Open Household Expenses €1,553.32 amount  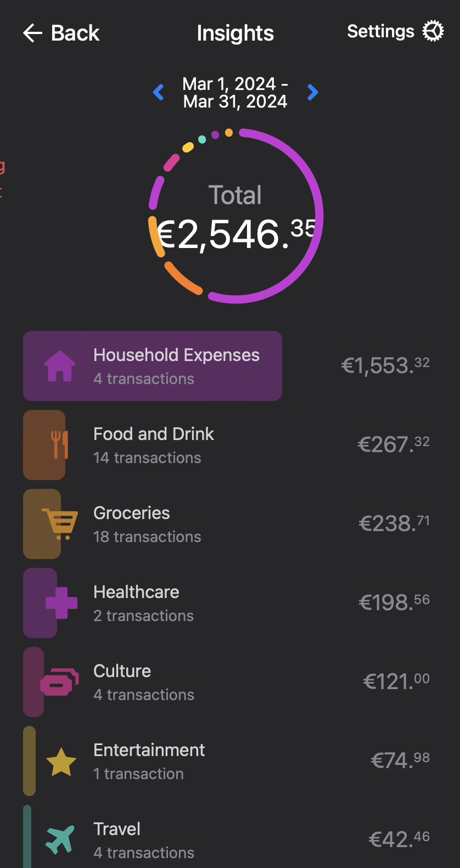click(385, 365)
